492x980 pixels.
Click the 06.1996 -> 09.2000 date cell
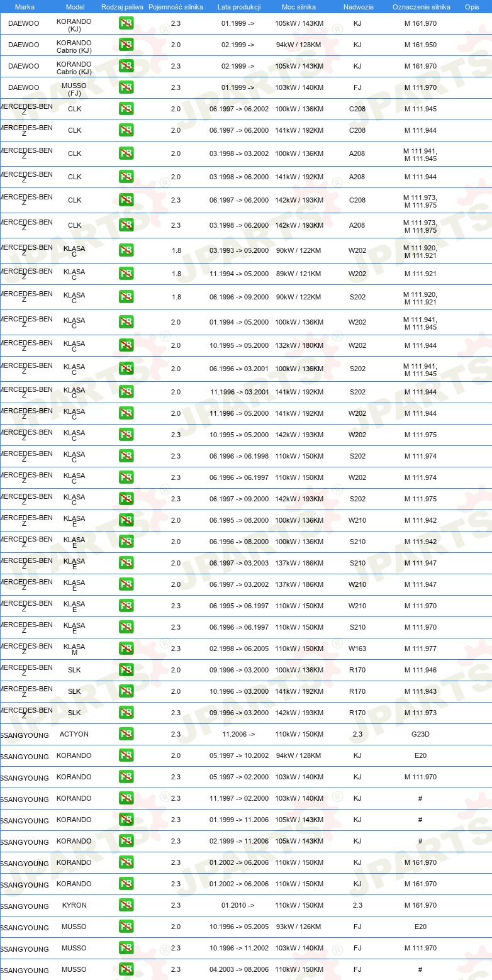click(x=239, y=297)
